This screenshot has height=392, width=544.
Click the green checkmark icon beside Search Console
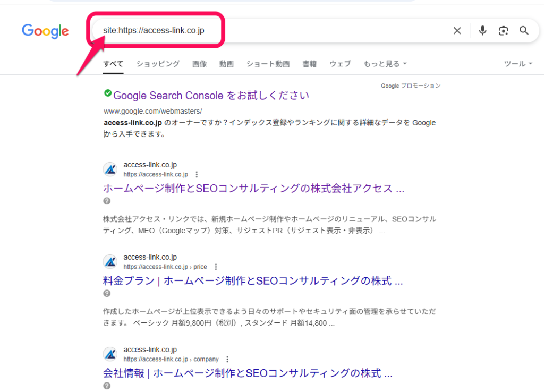(x=108, y=93)
